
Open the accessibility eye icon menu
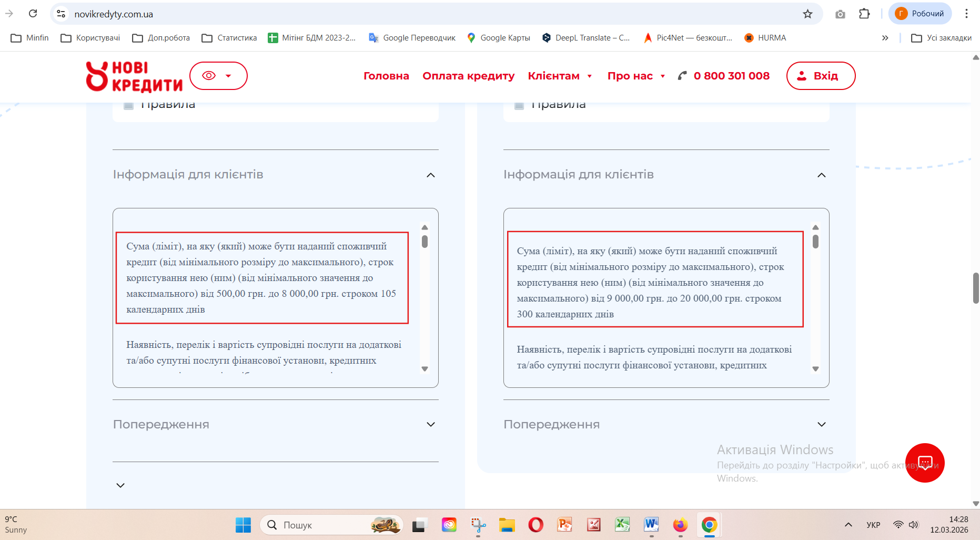(x=218, y=76)
